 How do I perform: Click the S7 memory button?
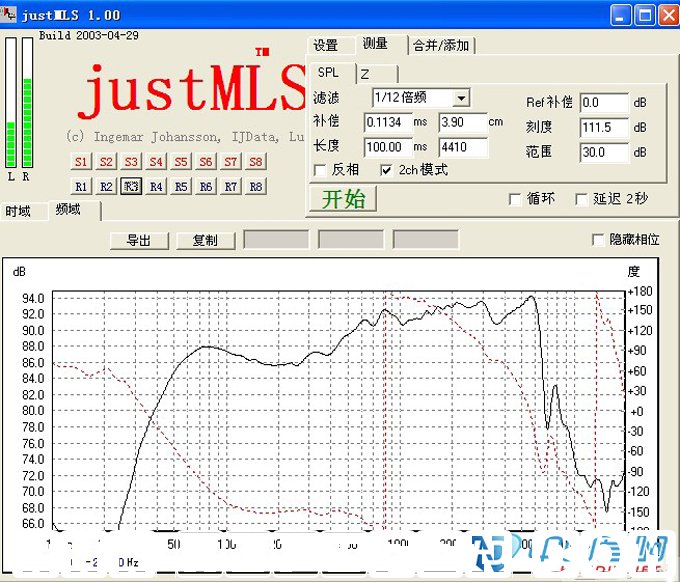231,162
